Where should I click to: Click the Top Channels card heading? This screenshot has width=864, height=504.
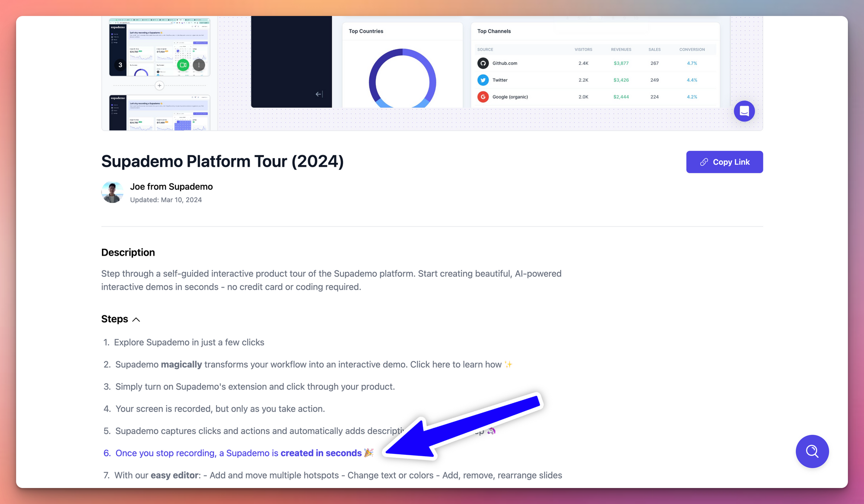[494, 31]
